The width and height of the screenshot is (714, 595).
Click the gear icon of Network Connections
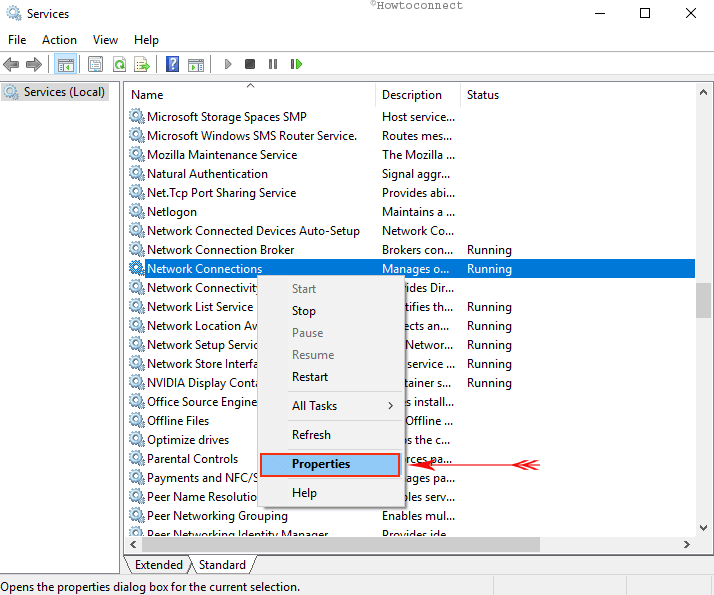pos(137,268)
